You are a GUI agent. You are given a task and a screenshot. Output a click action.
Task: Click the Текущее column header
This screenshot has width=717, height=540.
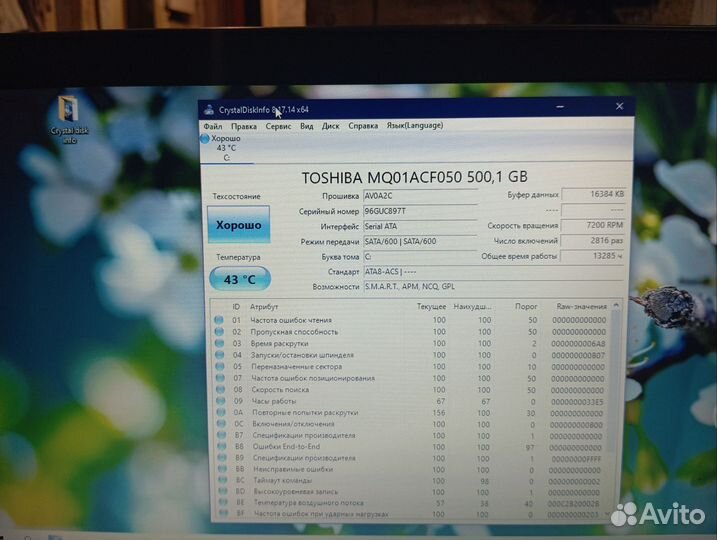(x=431, y=306)
